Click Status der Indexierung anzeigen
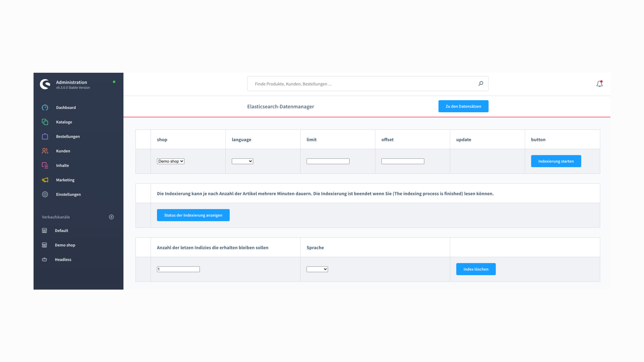644x362 pixels. 193,215
